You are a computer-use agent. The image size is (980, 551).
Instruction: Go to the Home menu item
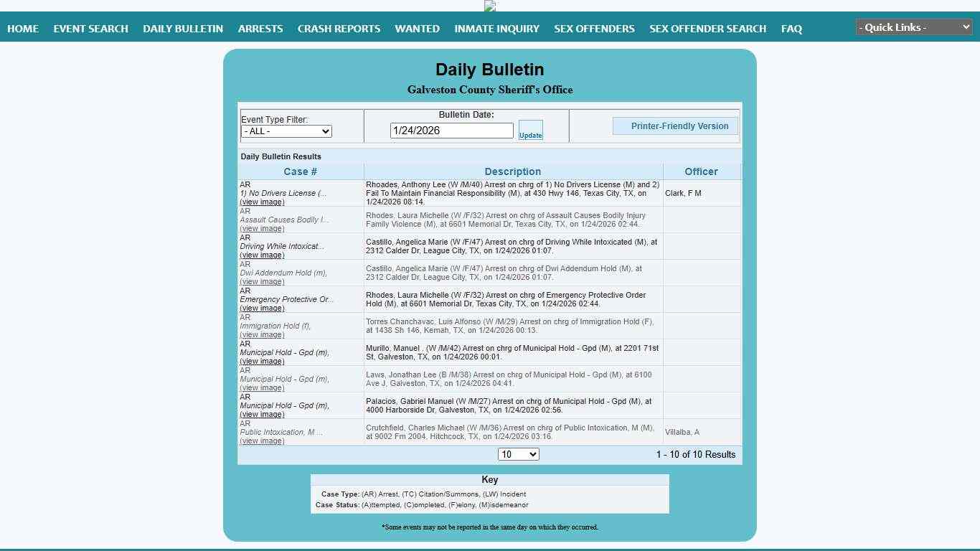pyautogui.click(x=23, y=29)
